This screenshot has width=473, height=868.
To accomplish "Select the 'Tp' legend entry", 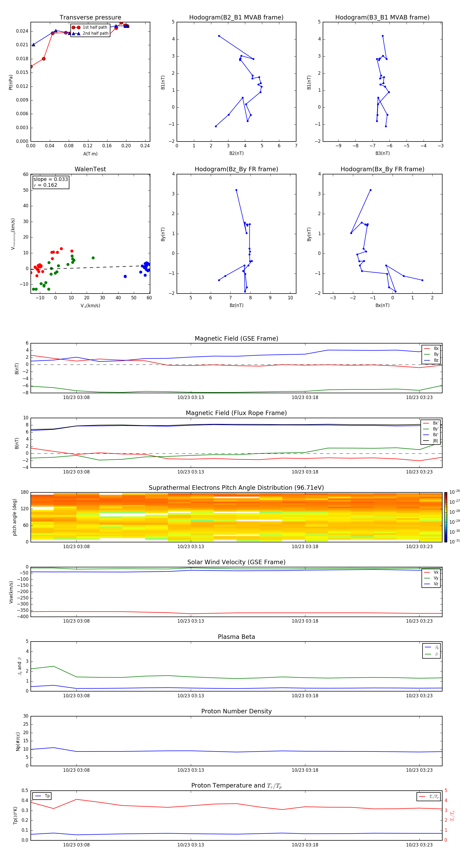I will coord(42,796).
